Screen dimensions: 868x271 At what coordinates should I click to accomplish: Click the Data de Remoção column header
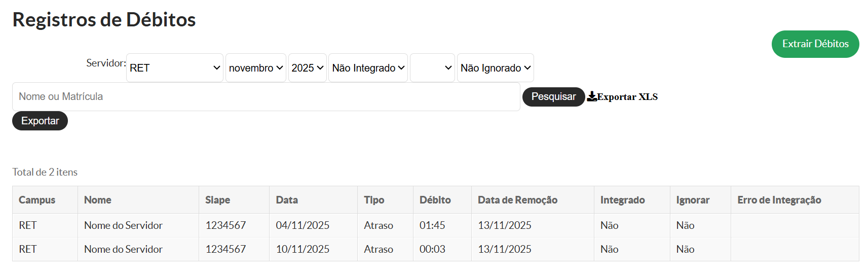(x=517, y=200)
